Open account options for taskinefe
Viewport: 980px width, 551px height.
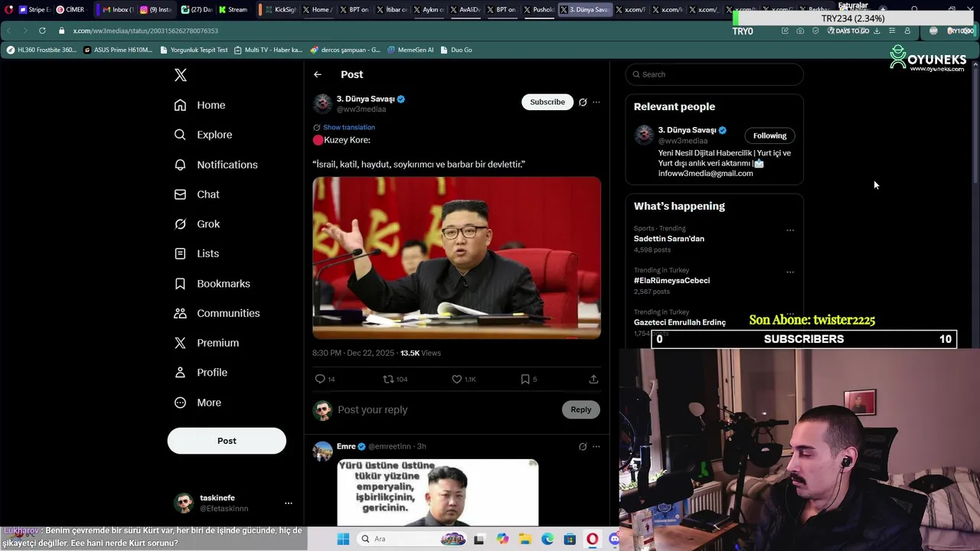[x=289, y=503]
